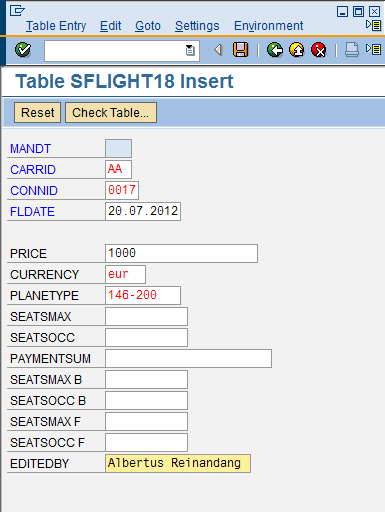Viewport: 385px width, 512px height.
Task: Exit using the yellow up-arrow icon
Action: point(297,50)
